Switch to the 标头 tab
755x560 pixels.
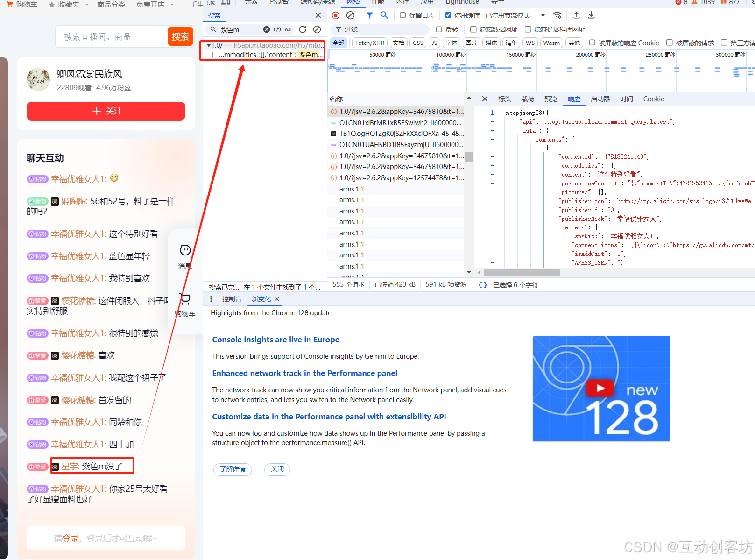click(504, 99)
